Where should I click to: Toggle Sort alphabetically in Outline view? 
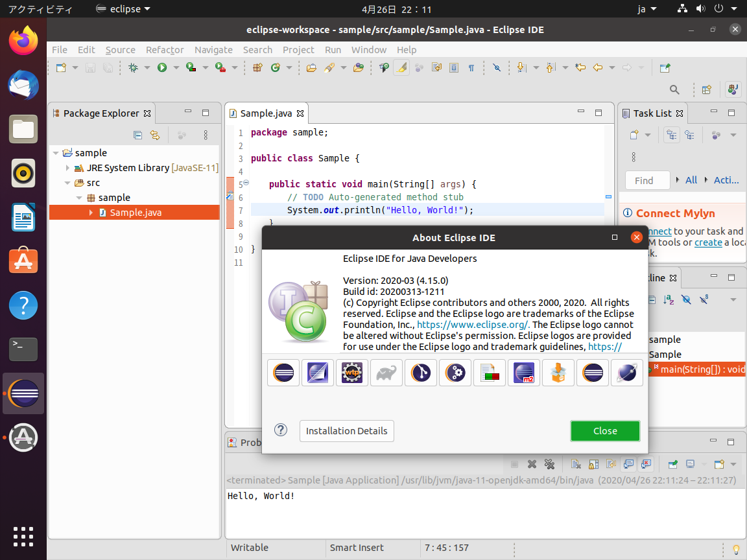(x=669, y=299)
